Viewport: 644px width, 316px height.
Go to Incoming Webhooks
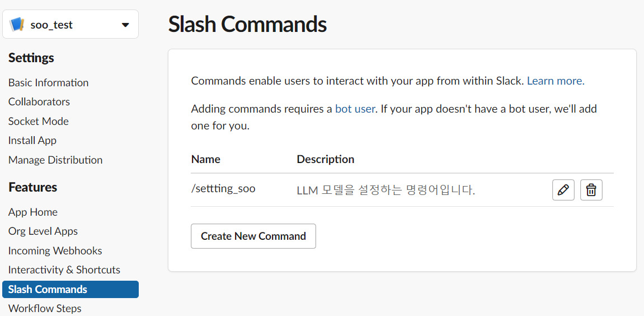tap(55, 250)
